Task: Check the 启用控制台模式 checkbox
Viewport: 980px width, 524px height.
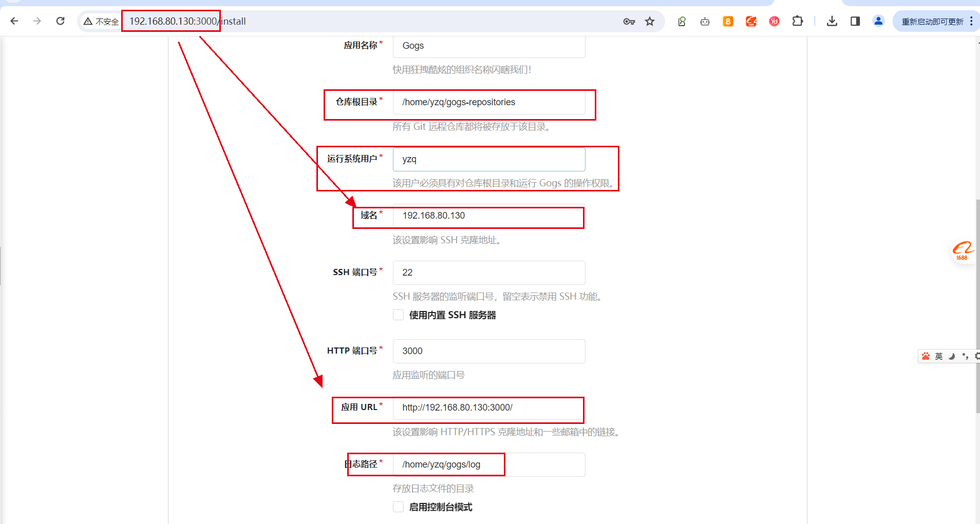Action: (398, 507)
